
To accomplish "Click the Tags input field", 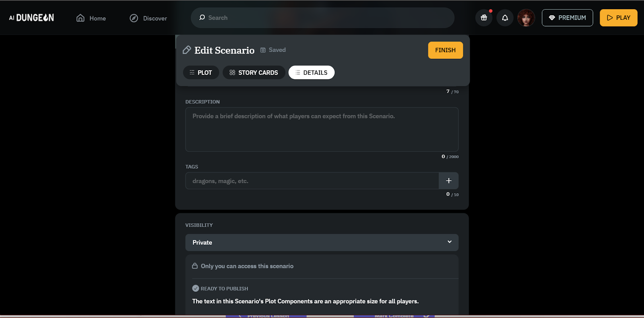I will [x=312, y=181].
